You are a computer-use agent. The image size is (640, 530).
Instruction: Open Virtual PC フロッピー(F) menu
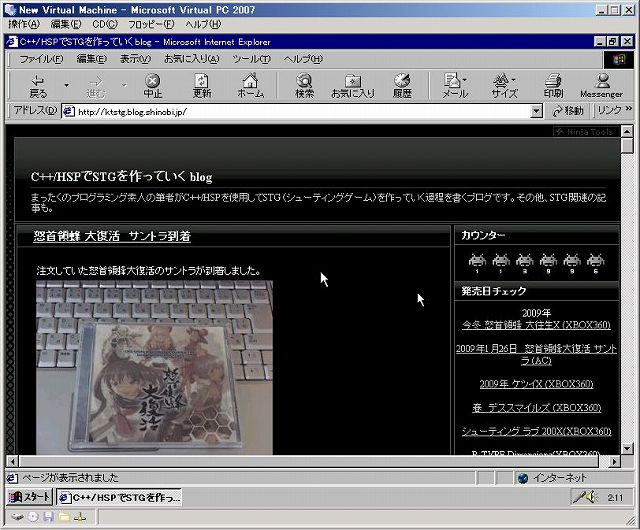pyautogui.click(x=151, y=24)
